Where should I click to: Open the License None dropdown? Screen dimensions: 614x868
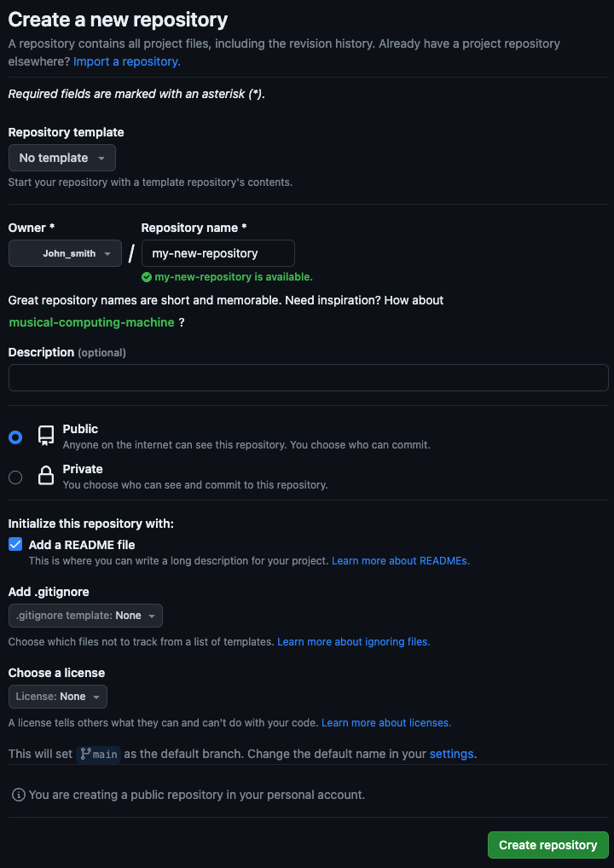[58, 697]
